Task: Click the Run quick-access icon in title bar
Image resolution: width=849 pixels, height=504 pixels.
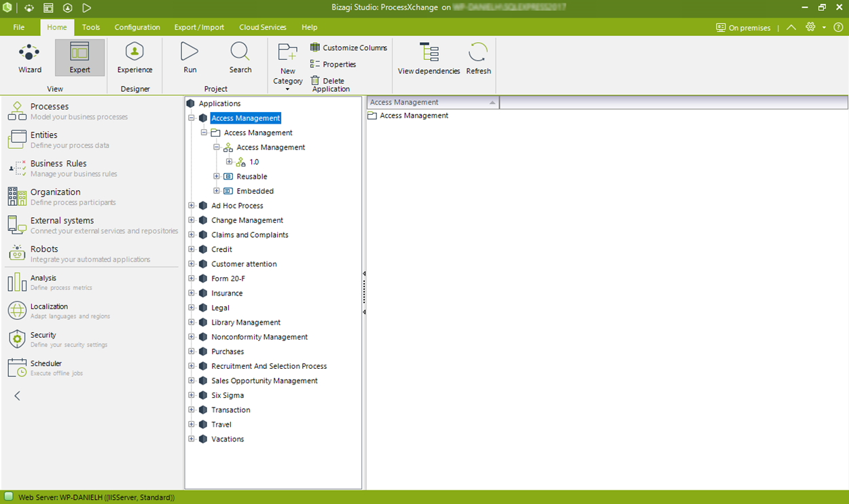Action: tap(86, 8)
